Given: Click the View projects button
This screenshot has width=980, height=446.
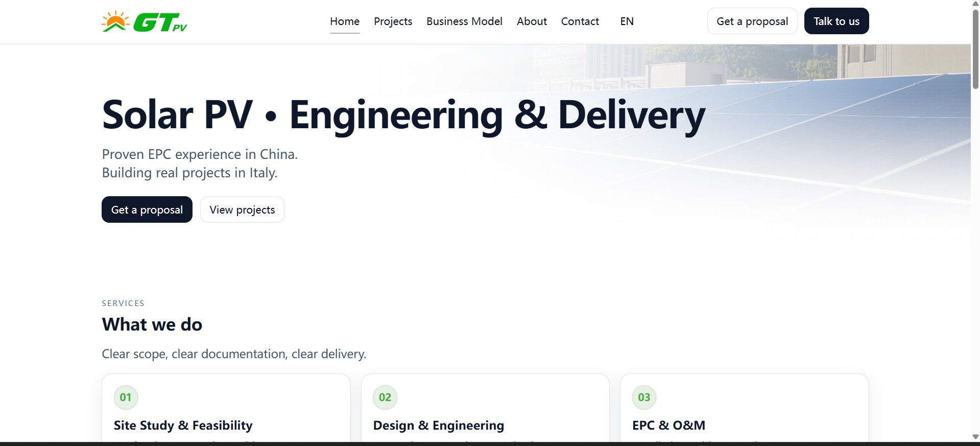Looking at the screenshot, I should pos(242,209).
